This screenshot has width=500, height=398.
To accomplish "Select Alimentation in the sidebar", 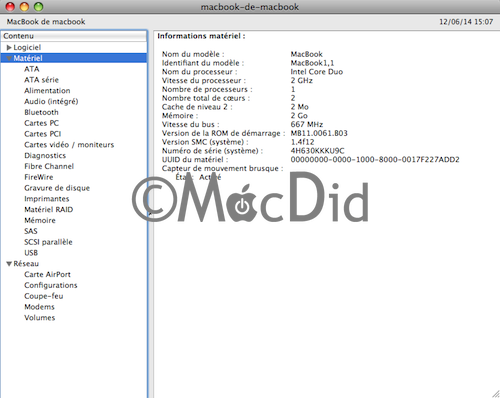I will pyautogui.click(x=47, y=91).
